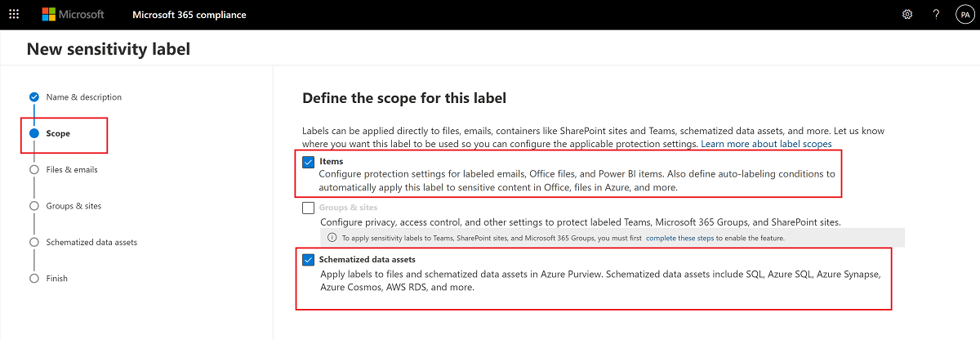
Task: Click the Finish step circle indicator
Action: pos(34,279)
